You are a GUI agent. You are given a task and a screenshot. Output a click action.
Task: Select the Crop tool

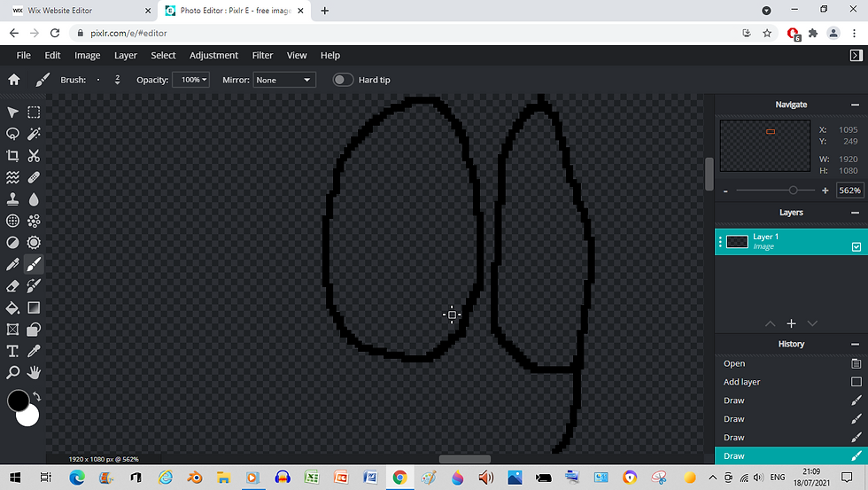[12, 156]
